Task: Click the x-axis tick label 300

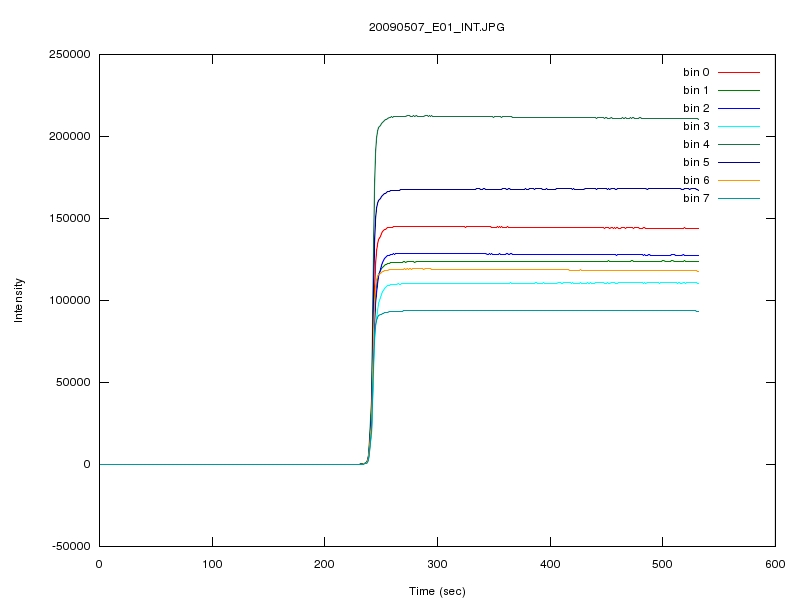Action: coord(437,564)
